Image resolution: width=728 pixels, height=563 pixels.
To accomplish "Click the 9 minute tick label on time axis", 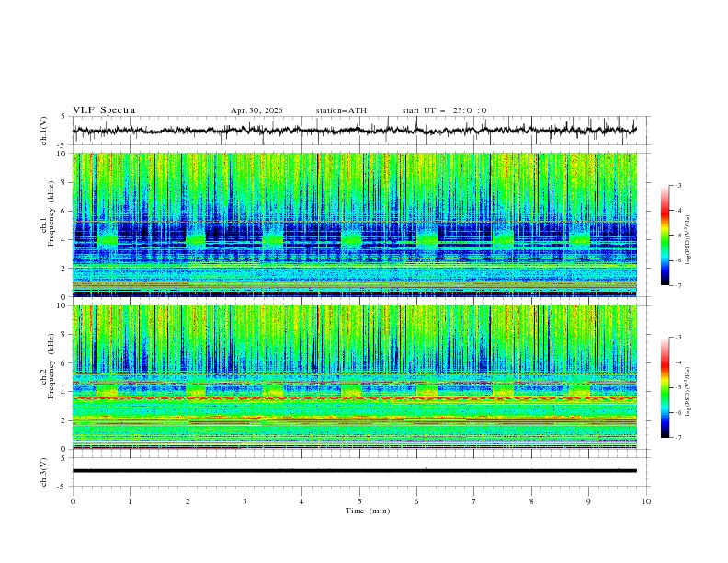I will click(x=588, y=501).
